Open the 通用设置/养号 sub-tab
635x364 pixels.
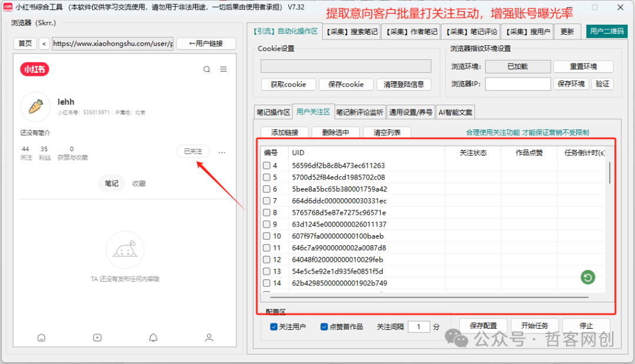point(410,112)
